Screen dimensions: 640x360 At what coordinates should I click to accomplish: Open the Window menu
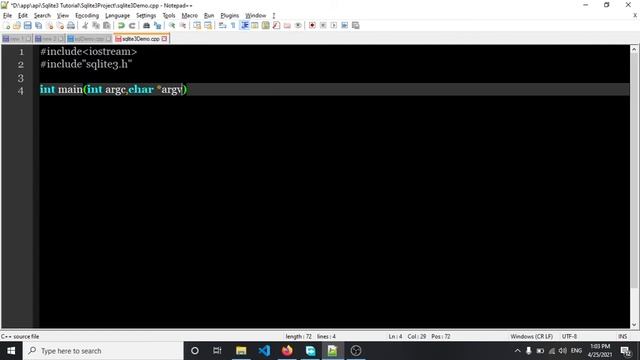pos(256,16)
